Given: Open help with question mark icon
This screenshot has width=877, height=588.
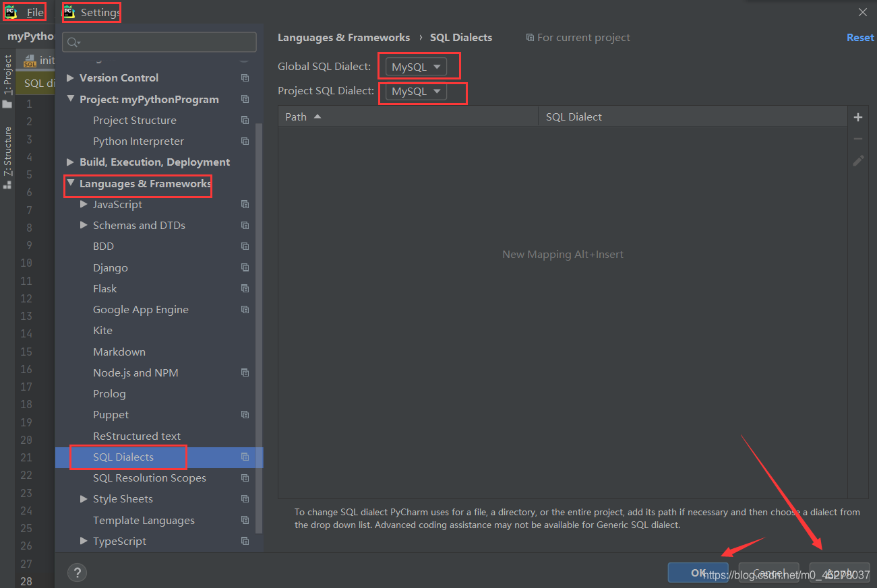Looking at the screenshot, I should [78, 573].
